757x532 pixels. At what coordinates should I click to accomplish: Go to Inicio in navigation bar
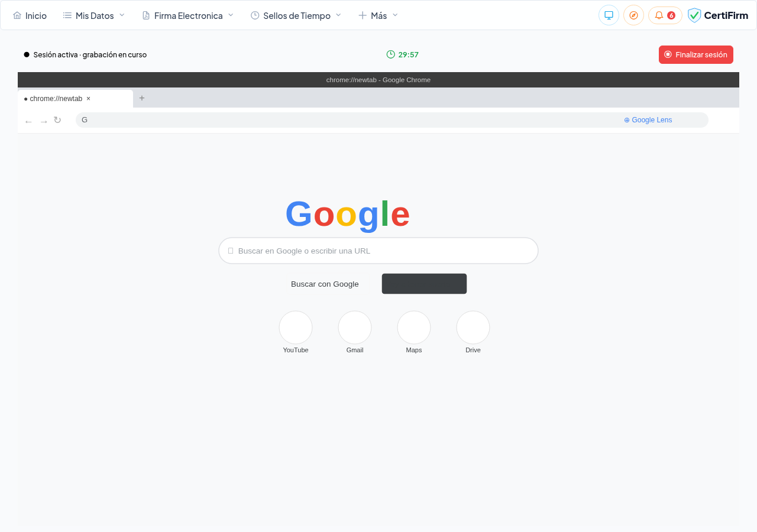pyautogui.click(x=30, y=15)
